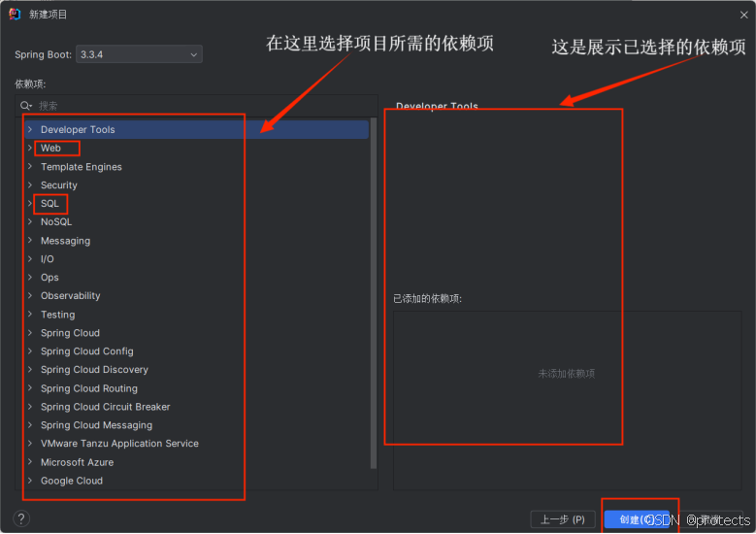Select Spring Cloud Circuit Breaker category
Screen dimensions: 756x534
pyautogui.click(x=105, y=407)
